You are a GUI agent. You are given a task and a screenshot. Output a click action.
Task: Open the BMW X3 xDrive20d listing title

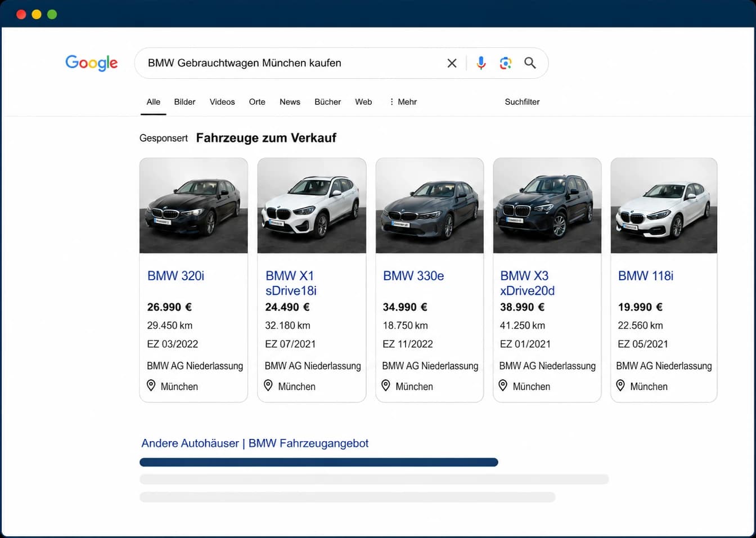tap(527, 283)
